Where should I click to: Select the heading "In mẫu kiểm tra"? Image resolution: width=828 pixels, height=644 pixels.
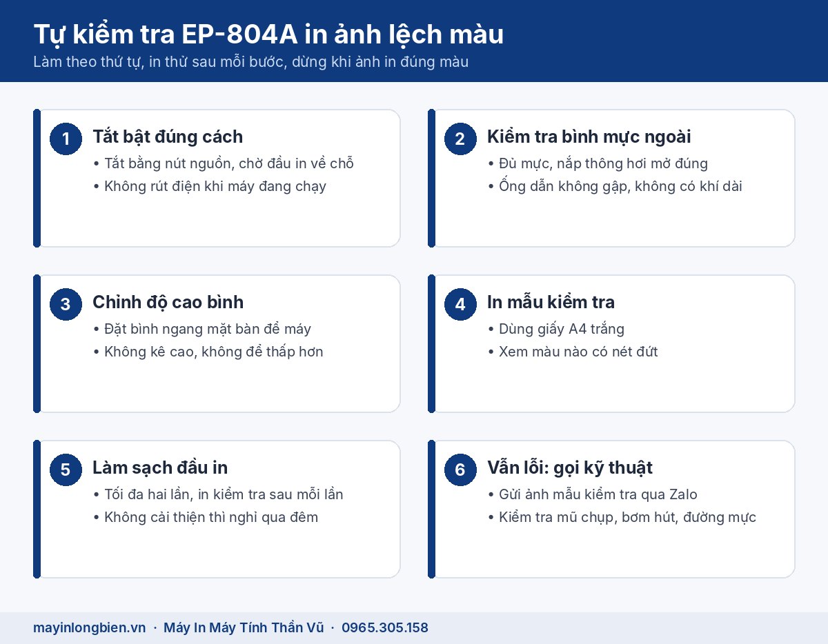point(551,302)
